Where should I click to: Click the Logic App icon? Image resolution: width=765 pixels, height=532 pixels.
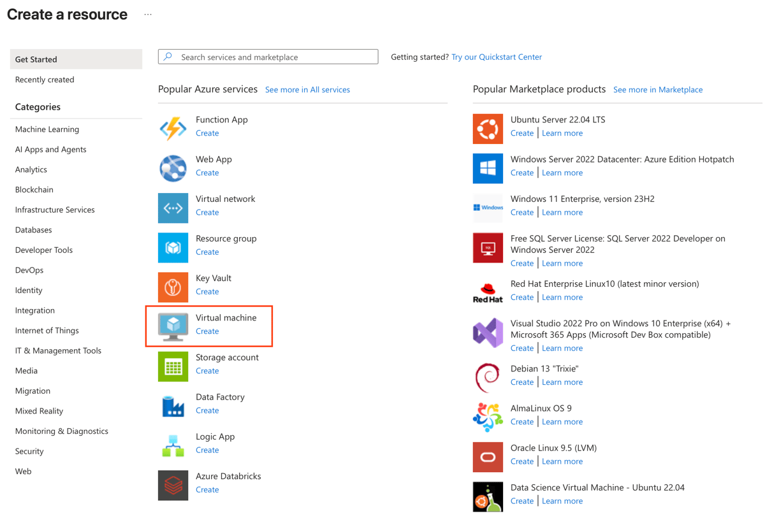173,445
